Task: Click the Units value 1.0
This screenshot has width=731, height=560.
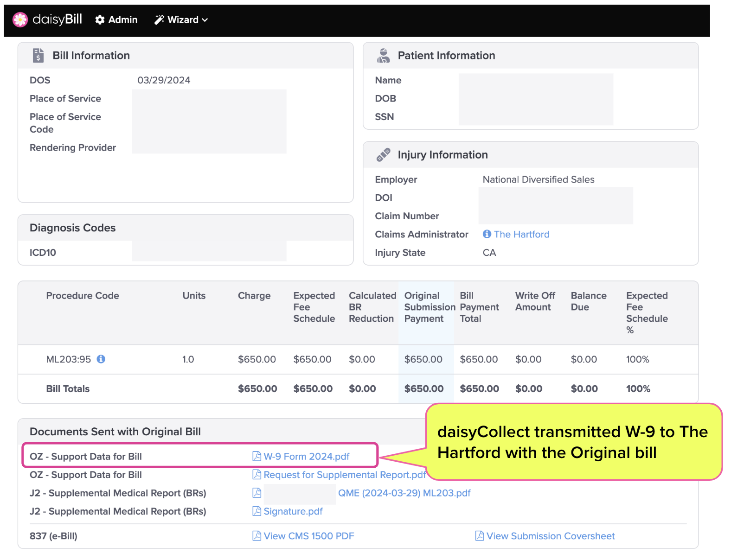Action: 188,359
